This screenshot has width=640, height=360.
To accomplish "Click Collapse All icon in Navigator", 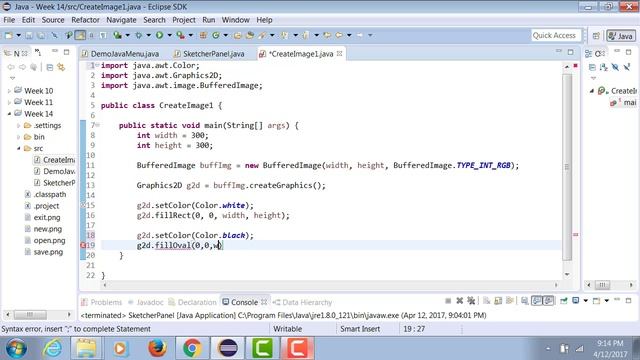I will pos(49,67).
